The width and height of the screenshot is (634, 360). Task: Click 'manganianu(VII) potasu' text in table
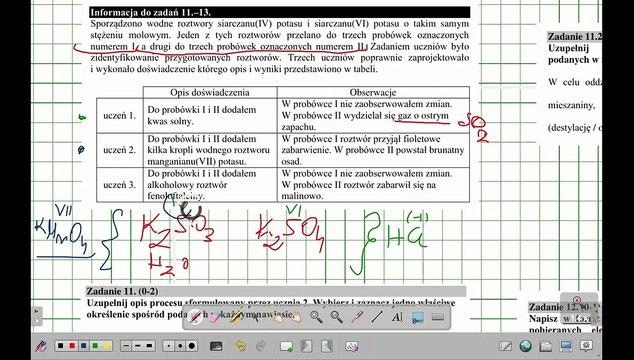[x=196, y=161]
